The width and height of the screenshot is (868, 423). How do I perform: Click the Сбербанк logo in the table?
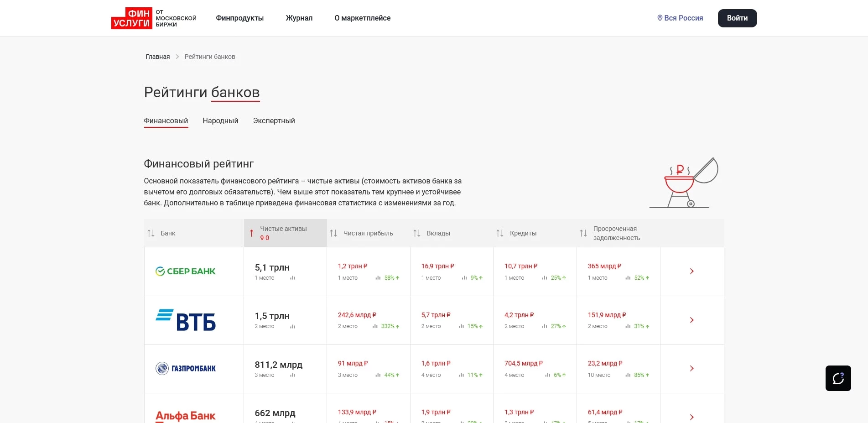click(x=186, y=272)
